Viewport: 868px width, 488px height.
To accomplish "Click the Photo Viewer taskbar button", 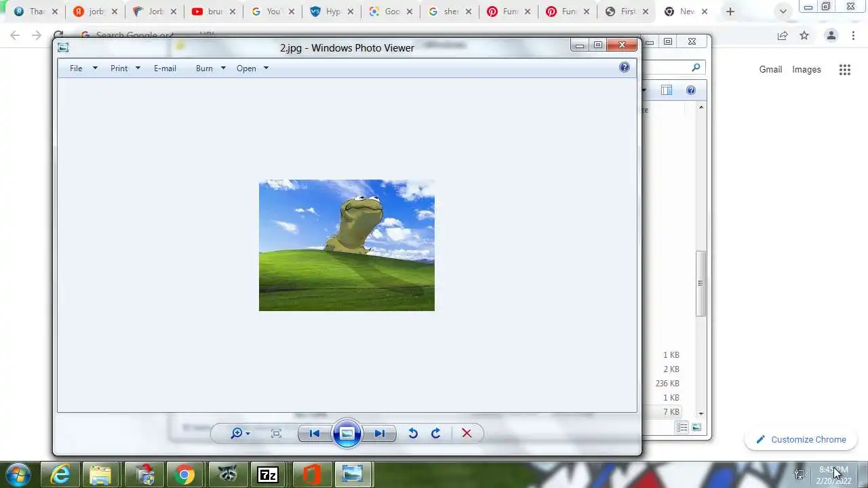I will coord(353,474).
